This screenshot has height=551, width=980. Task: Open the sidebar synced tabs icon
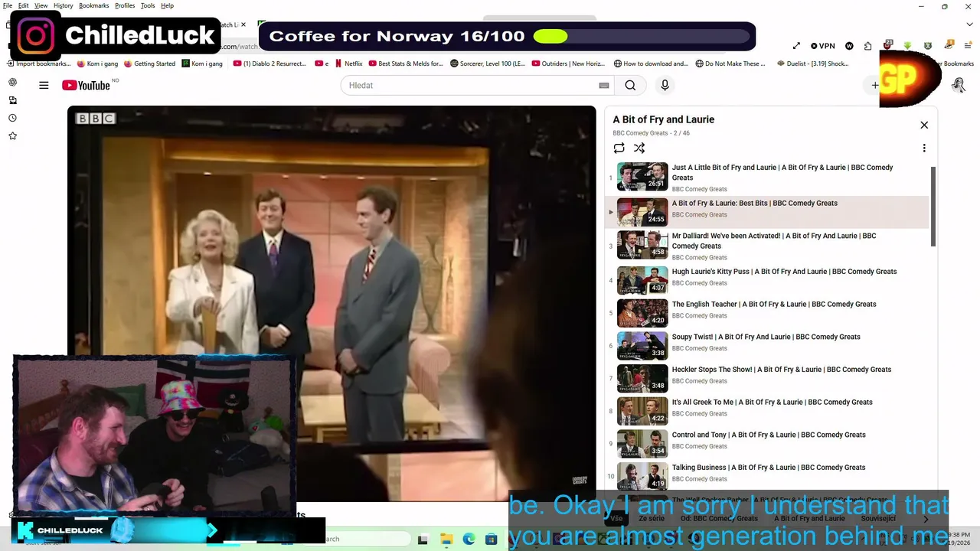(x=12, y=100)
